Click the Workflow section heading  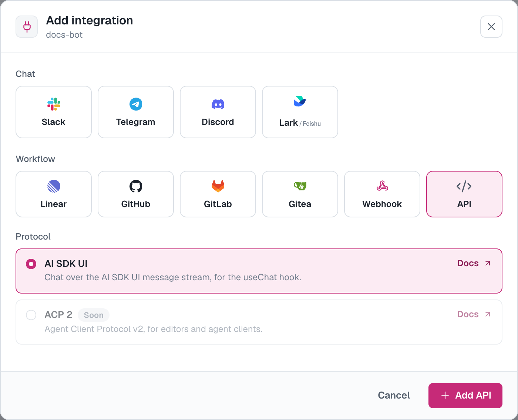pyautogui.click(x=36, y=159)
